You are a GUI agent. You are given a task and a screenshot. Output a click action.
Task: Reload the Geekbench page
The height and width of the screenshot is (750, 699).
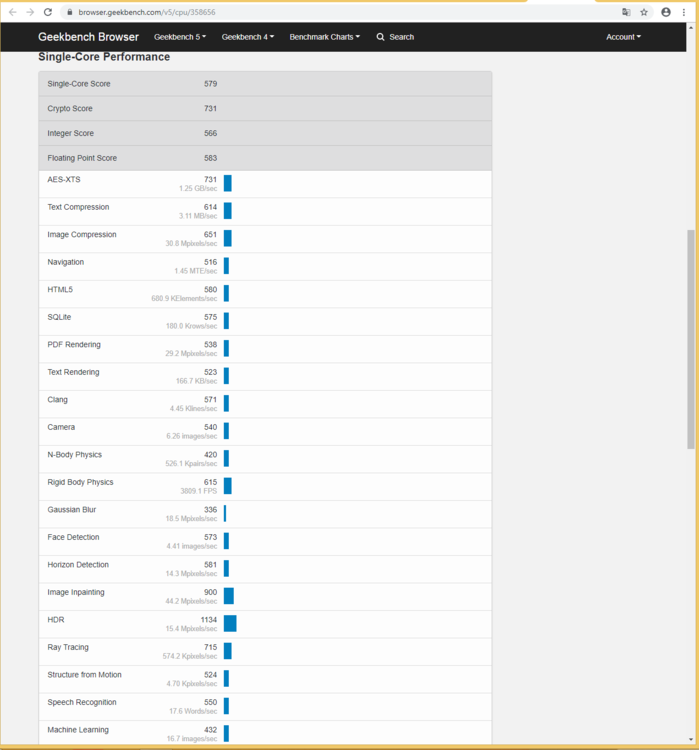click(48, 12)
